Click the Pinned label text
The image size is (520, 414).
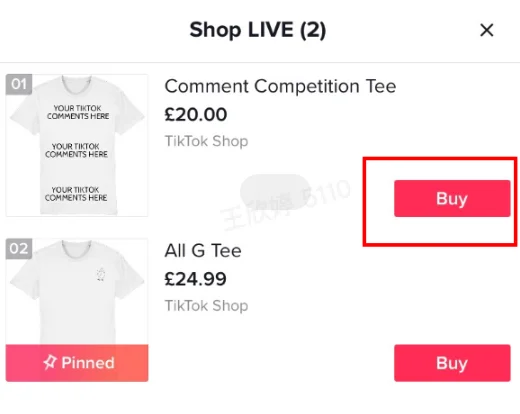click(88, 363)
